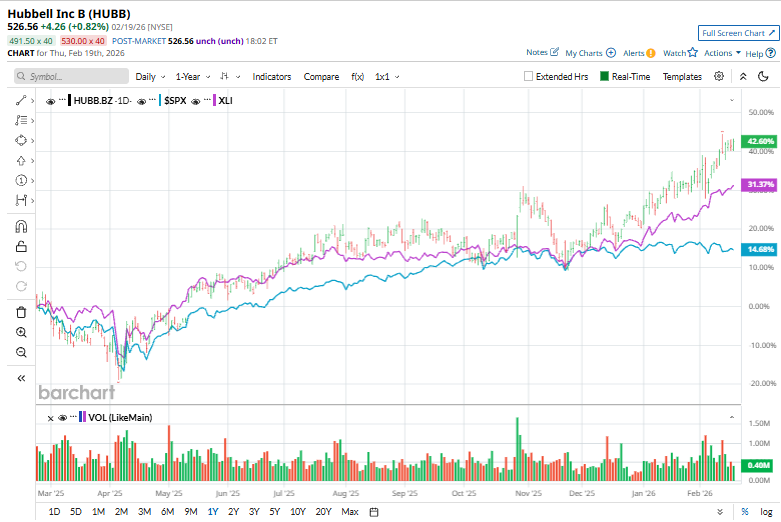Open the 1x1 layout dropdown

(387, 77)
